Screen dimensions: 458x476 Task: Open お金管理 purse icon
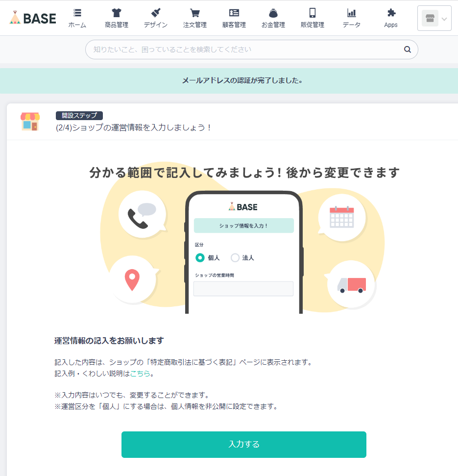click(273, 13)
